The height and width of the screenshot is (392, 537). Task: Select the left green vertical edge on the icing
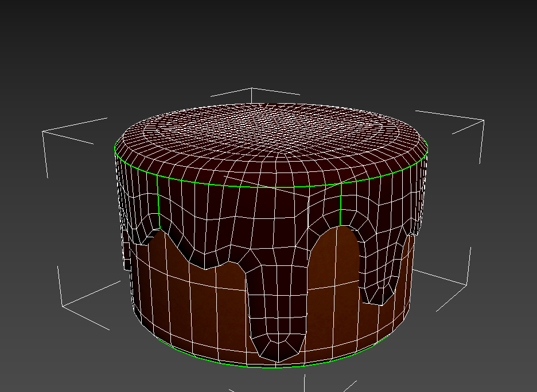(x=158, y=202)
